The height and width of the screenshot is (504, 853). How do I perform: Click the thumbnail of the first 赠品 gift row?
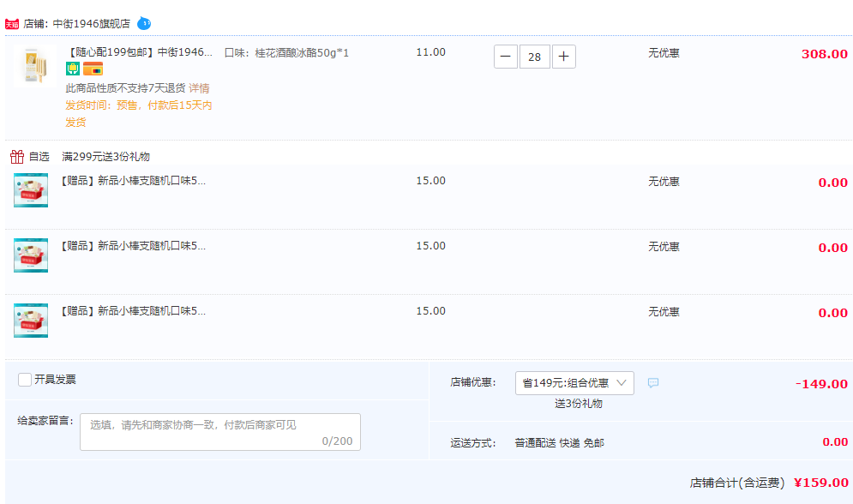pos(31,190)
